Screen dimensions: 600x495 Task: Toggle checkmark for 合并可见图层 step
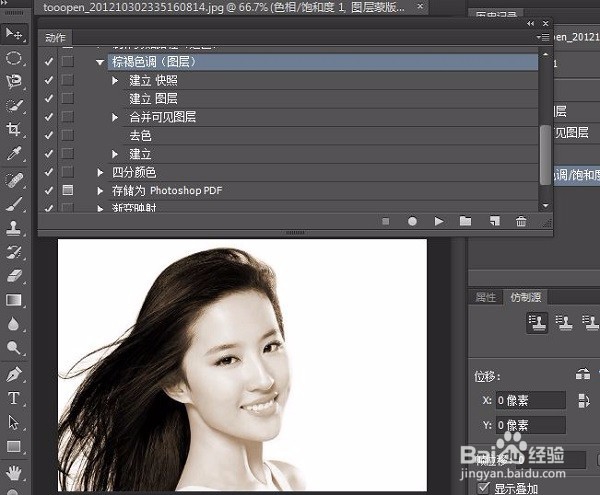[x=49, y=117]
